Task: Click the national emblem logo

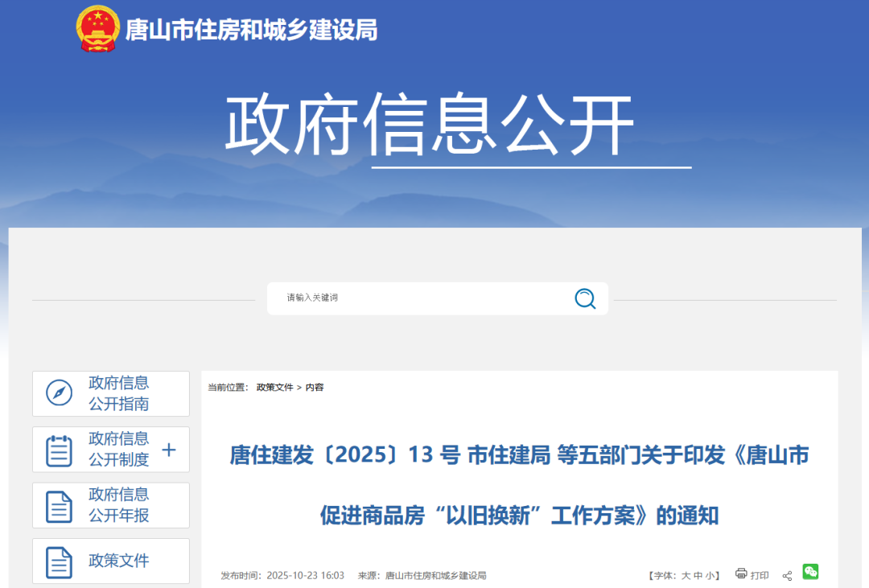Action: tap(97, 29)
